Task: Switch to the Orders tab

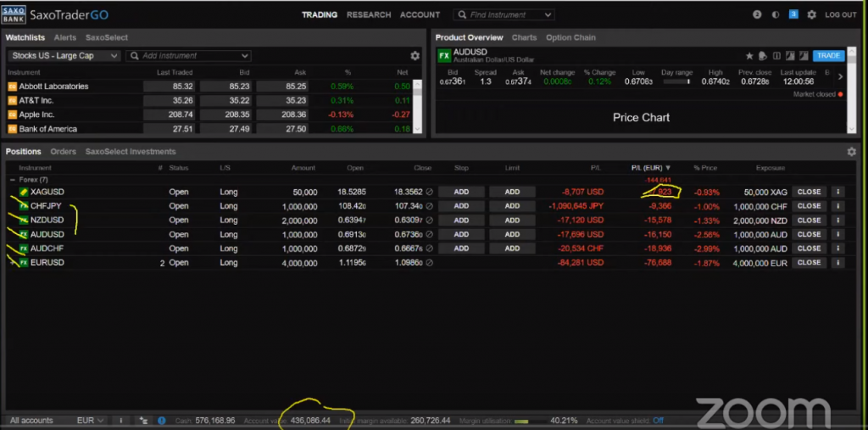Action: (63, 152)
